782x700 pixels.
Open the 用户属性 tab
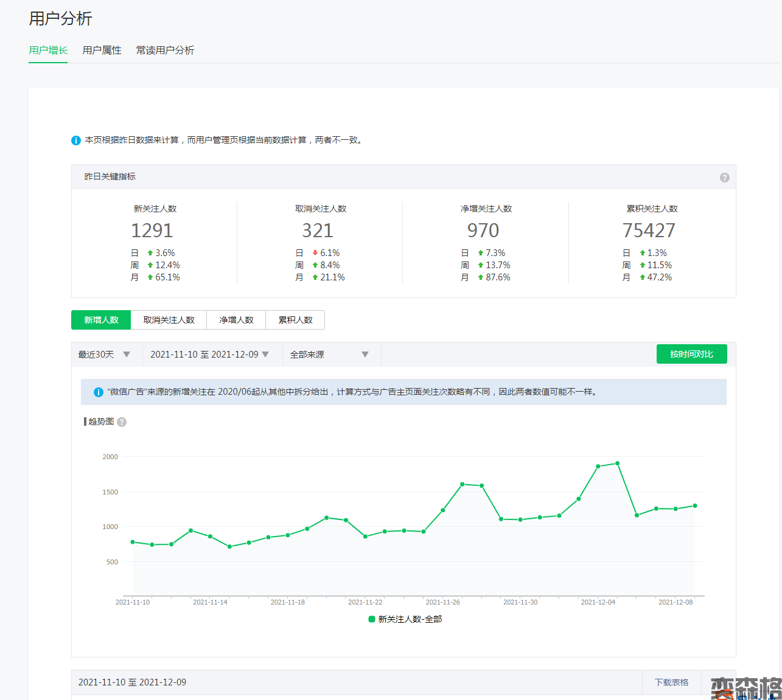[102, 50]
